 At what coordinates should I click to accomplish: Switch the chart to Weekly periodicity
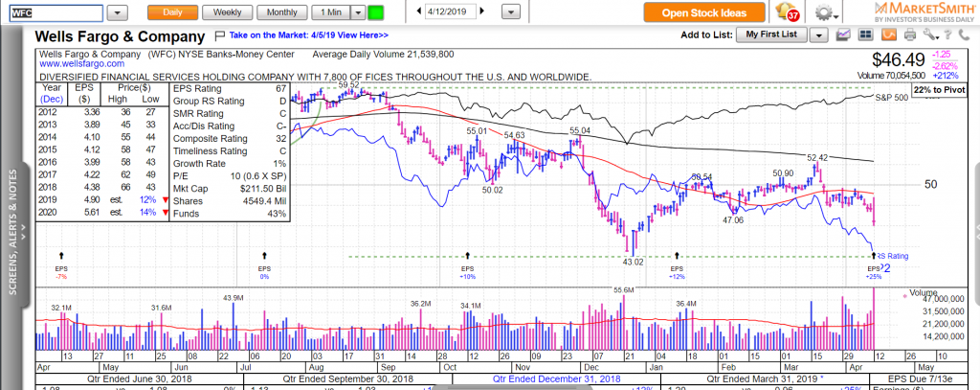(x=227, y=12)
